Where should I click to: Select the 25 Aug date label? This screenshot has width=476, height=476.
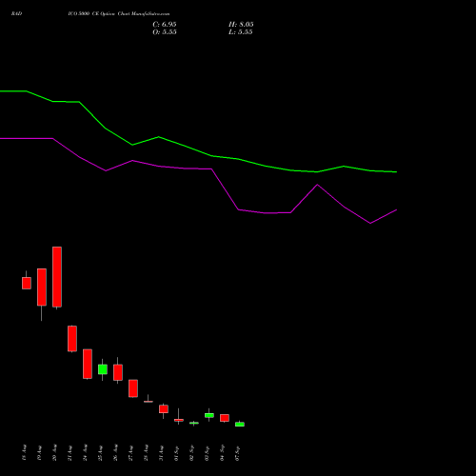(x=101, y=452)
